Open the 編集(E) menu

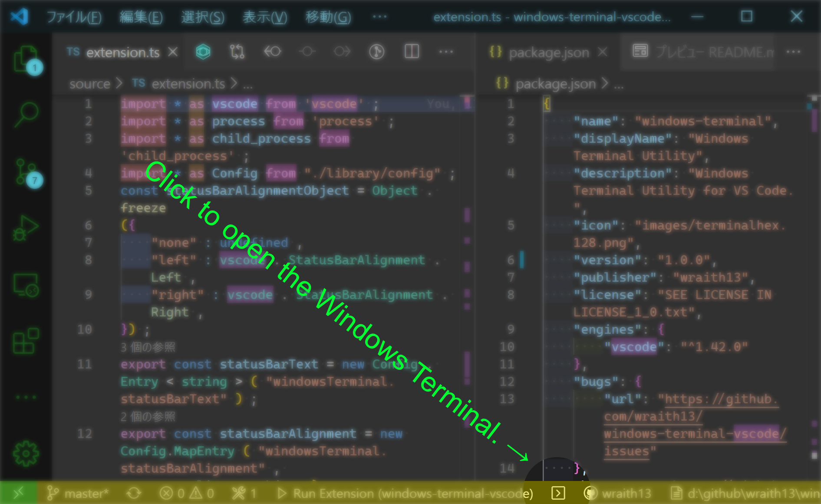pyautogui.click(x=141, y=17)
